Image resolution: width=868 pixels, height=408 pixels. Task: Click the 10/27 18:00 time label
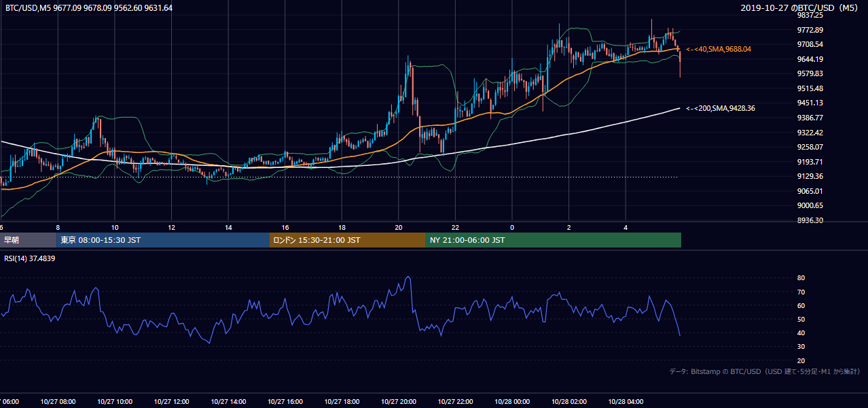(342, 401)
